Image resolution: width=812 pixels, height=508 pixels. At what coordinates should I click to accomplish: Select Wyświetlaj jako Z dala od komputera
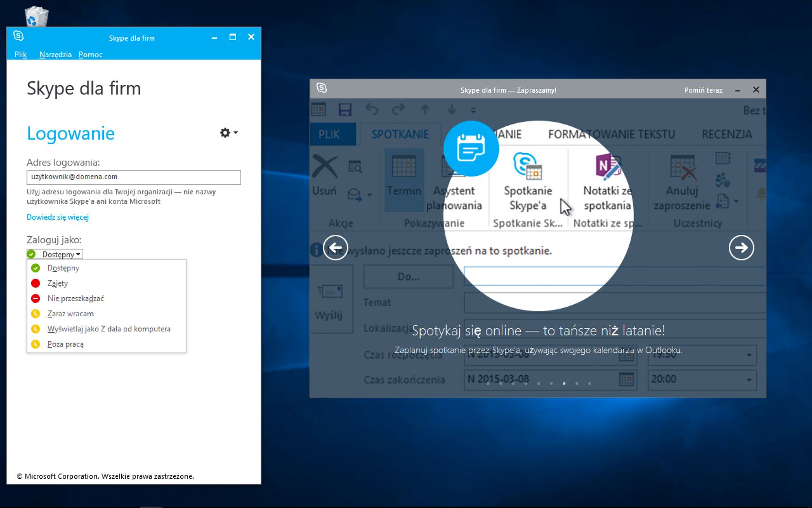tap(107, 329)
